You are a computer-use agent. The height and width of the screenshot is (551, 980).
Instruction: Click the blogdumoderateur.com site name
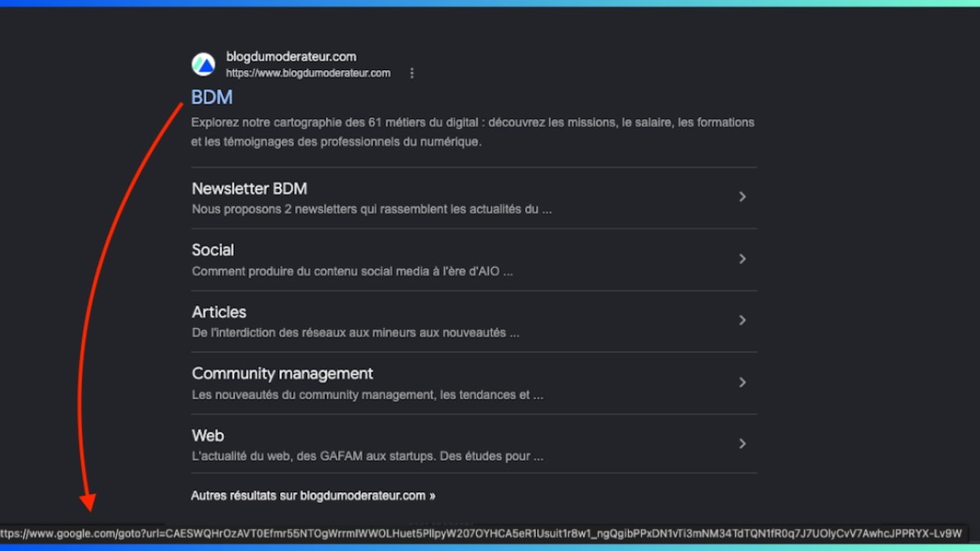point(291,56)
